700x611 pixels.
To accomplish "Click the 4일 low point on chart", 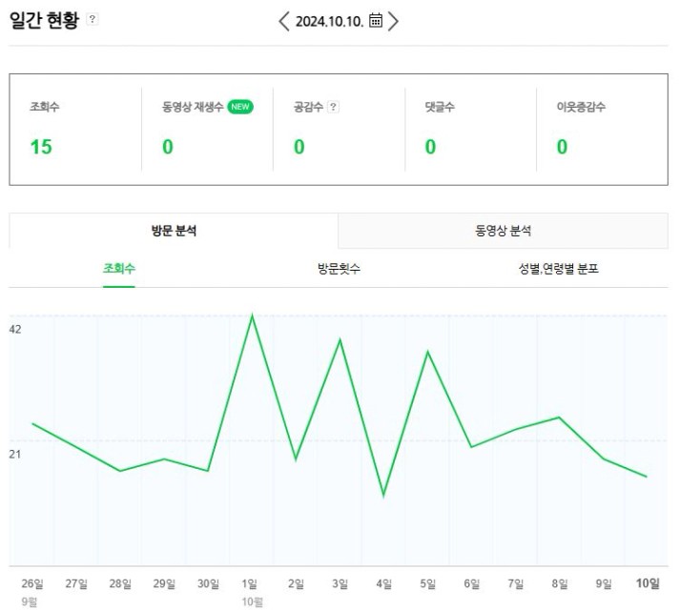I will 383,495.
